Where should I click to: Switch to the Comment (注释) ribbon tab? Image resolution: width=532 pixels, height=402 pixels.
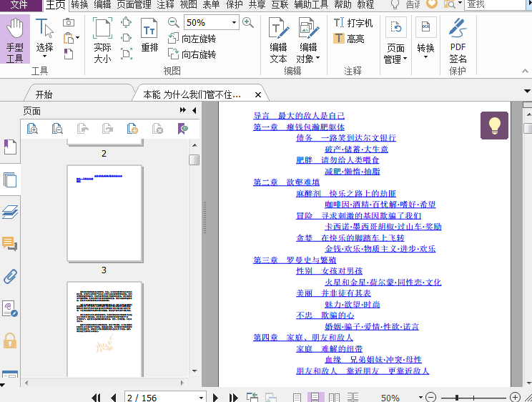166,4
